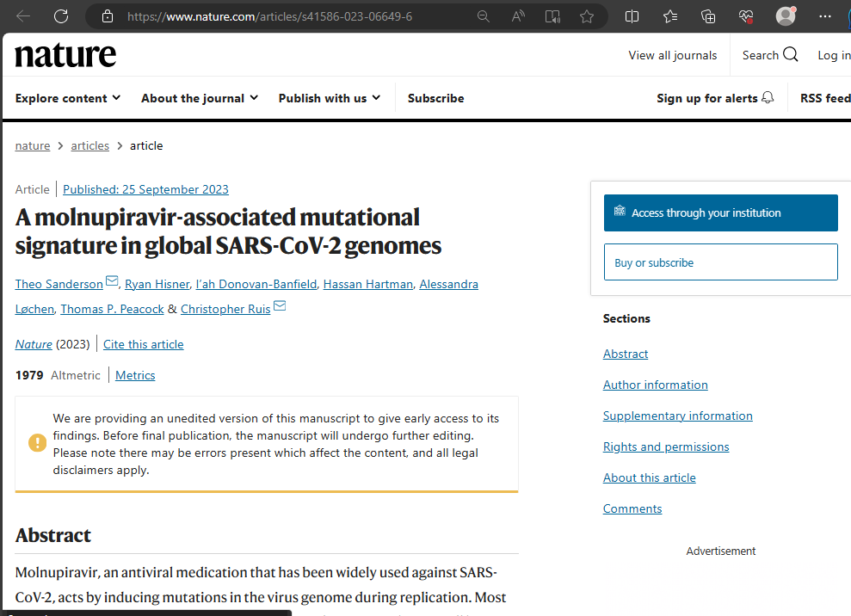Open Browser essentials heart icon
851x616 pixels.
tap(746, 17)
